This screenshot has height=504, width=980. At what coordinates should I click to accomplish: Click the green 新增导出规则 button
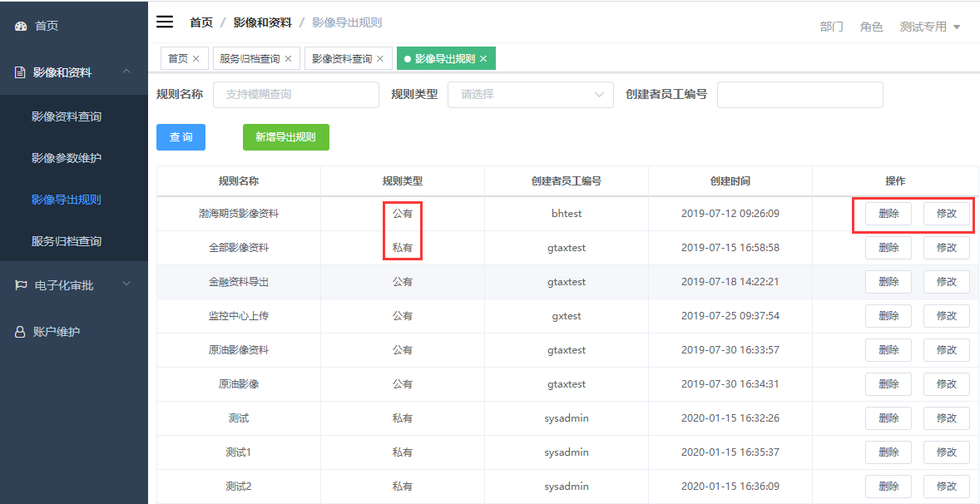[285, 137]
